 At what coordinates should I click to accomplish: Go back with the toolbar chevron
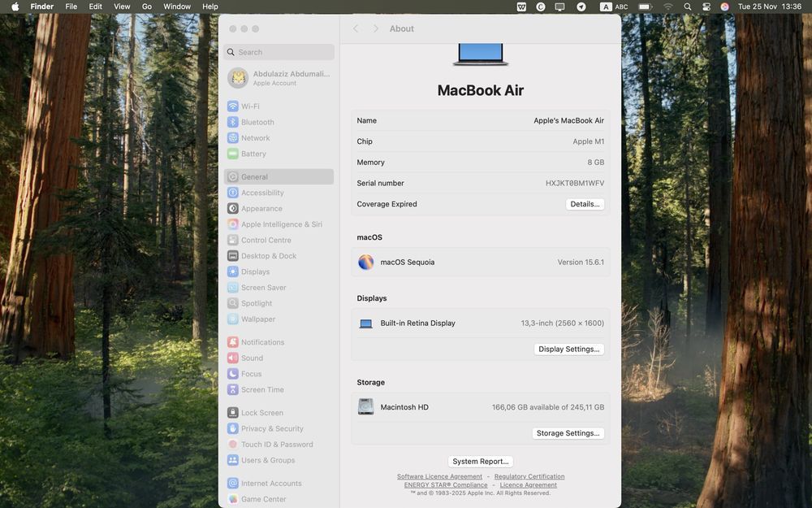tap(356, 28)
